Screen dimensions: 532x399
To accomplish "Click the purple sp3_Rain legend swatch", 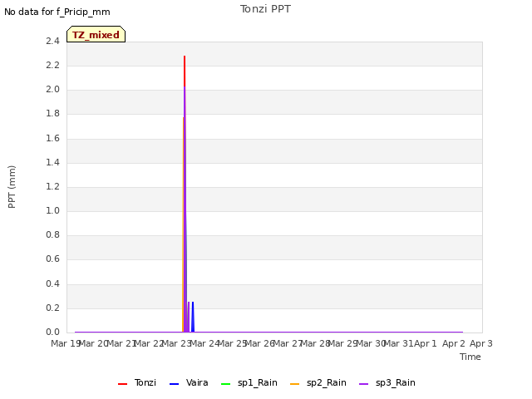I will [364, 384].
